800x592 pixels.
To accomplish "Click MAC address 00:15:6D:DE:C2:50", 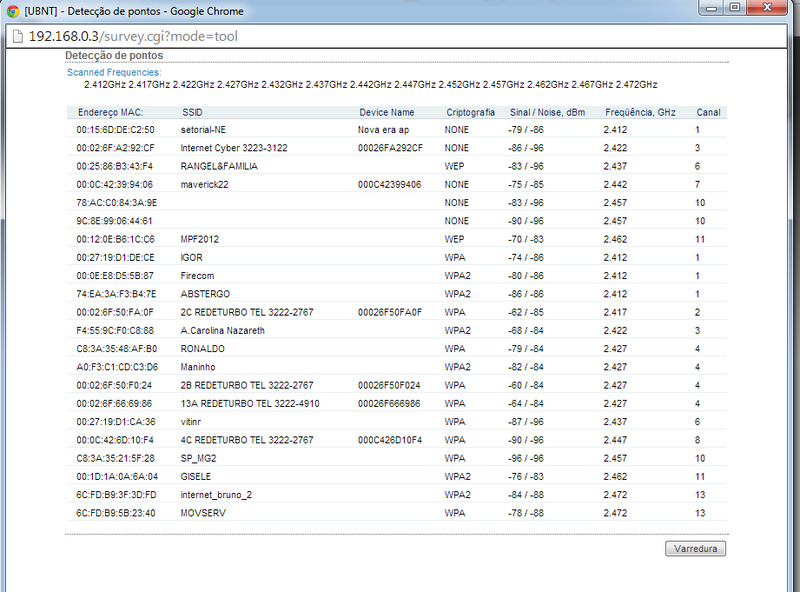I will [x=115, y=130].
